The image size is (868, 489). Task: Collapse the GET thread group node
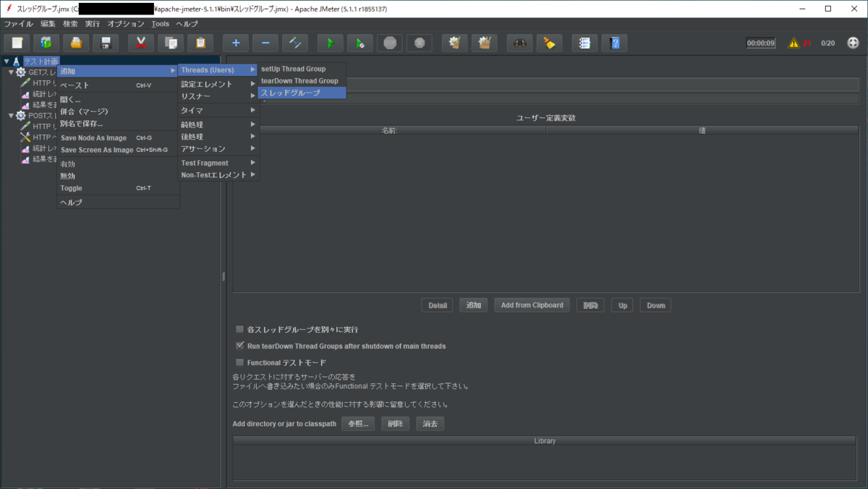point(10,72)
